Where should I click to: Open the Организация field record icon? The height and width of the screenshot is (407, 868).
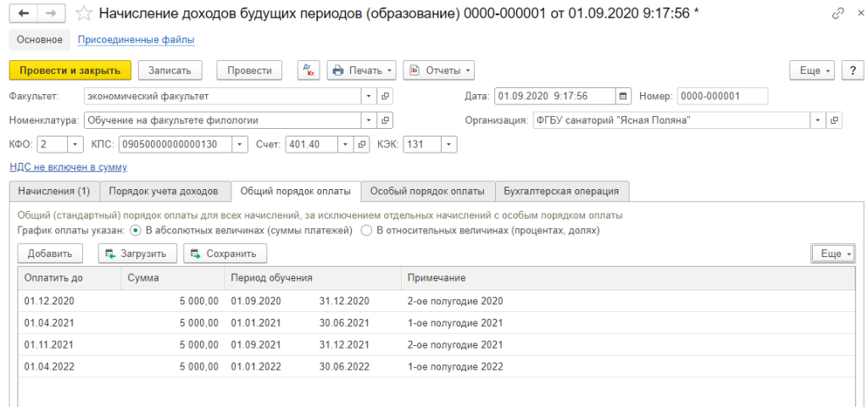834,120
